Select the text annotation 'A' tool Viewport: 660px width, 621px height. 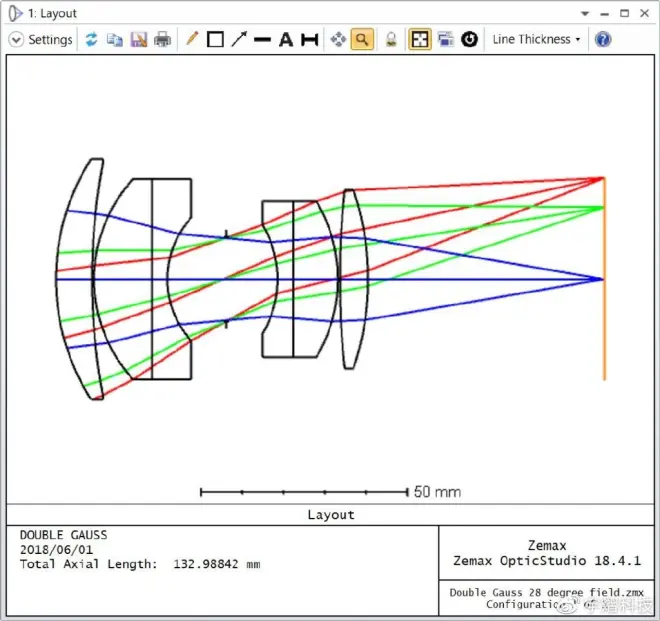[x=286, y=40]
